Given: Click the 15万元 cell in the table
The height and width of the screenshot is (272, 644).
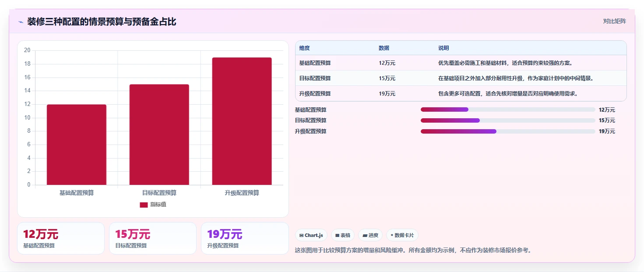Looking at the screenshot, I should 387,78.
